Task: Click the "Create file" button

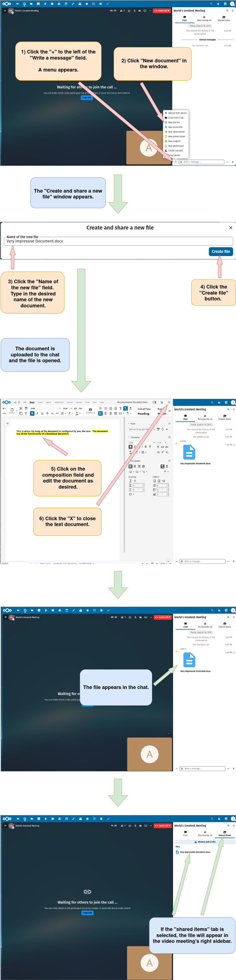Action: point(220,251)
